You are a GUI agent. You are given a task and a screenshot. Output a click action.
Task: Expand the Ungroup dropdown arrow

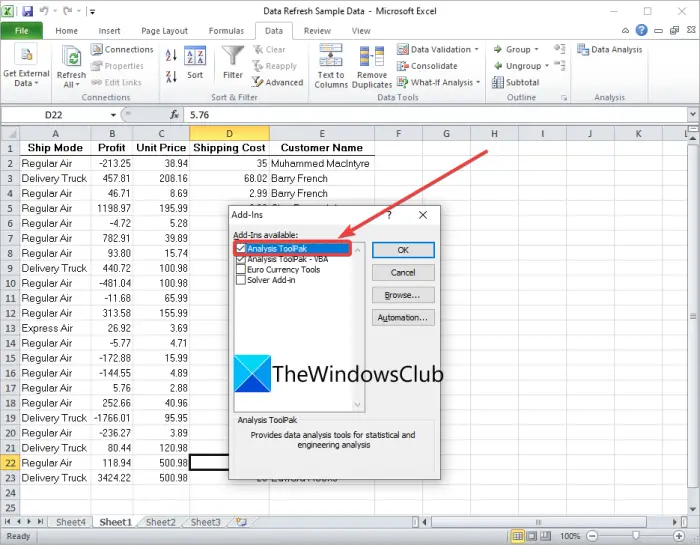[547, 66]
